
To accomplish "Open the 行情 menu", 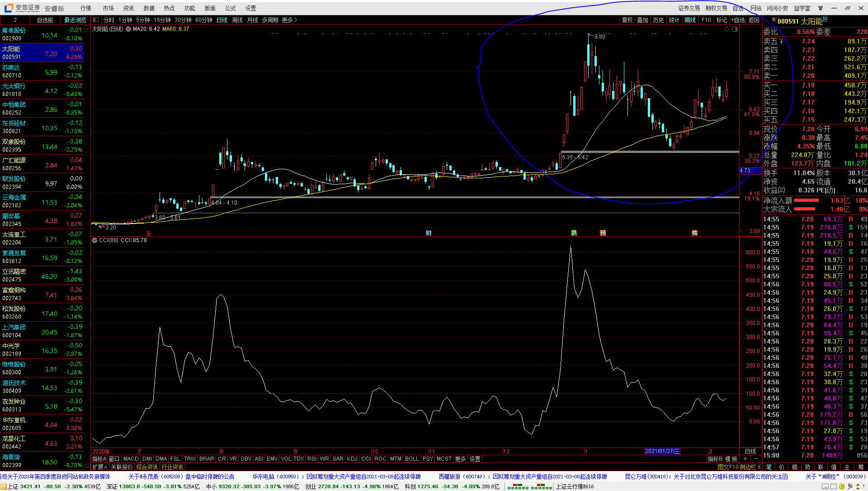I will pos(85,8).
